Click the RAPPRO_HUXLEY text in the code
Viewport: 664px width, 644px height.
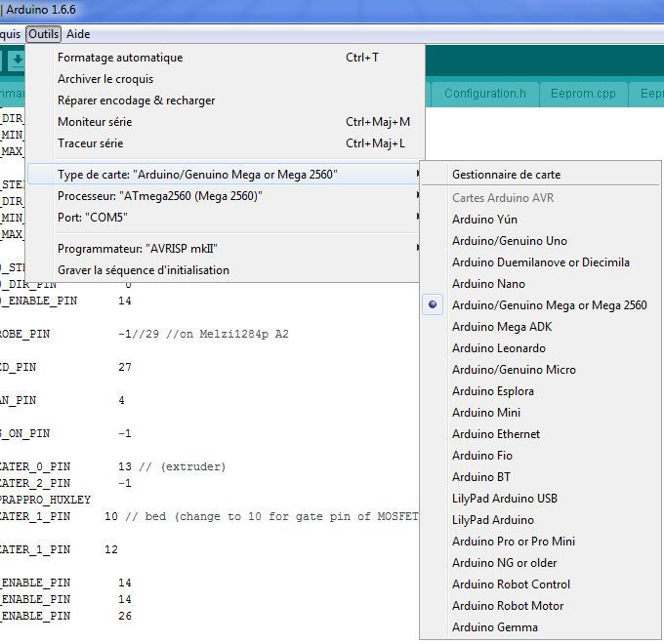tap(45, 501)
